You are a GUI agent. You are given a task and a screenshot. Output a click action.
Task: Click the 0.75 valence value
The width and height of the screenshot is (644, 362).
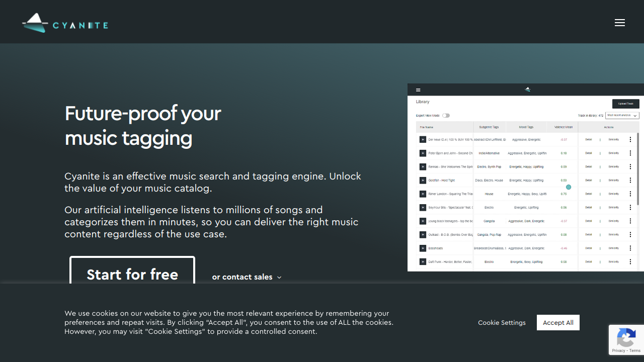[563, 194]
